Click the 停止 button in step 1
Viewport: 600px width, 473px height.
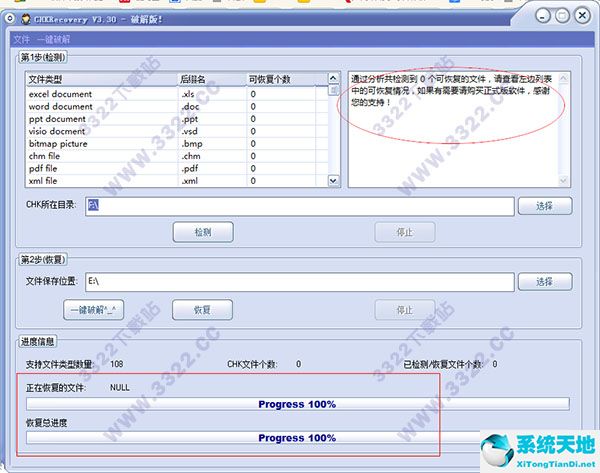click(x=405, y=232)
